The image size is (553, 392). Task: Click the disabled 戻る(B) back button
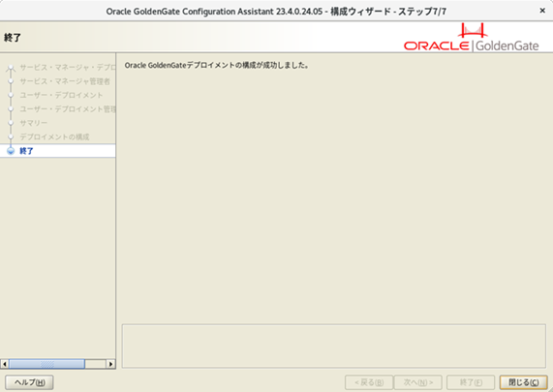(x=369, y=382)
